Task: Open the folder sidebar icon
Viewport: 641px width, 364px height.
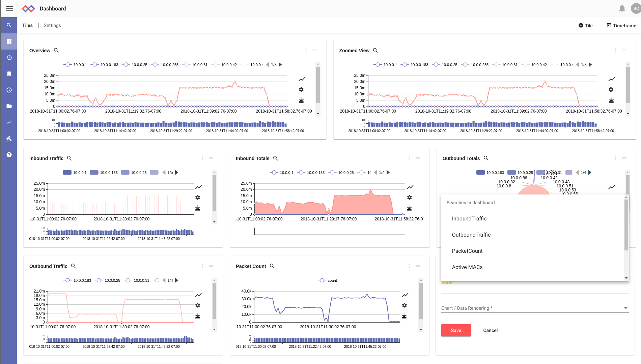Action: 9,106
